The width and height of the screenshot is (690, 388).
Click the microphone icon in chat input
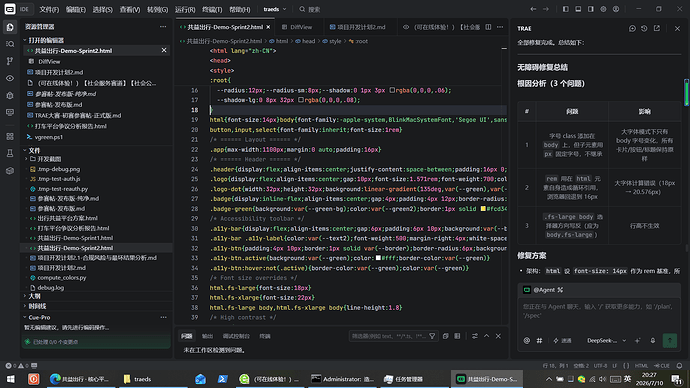coord(653,340)
